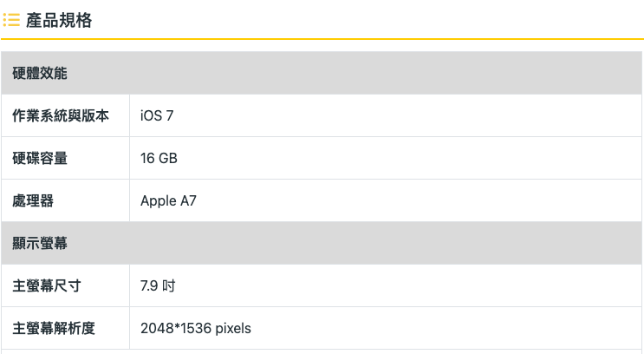The height and width of the screenshot is (354, 644).
Task: Click the number 16 in storage capacity
Action: pos(147,158)
